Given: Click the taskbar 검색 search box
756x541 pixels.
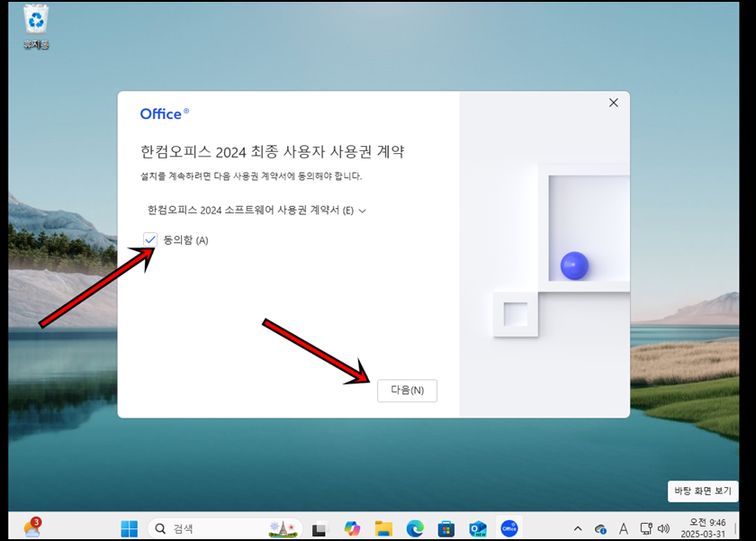Looking at the screenshot, I should (x=225, y=528).
